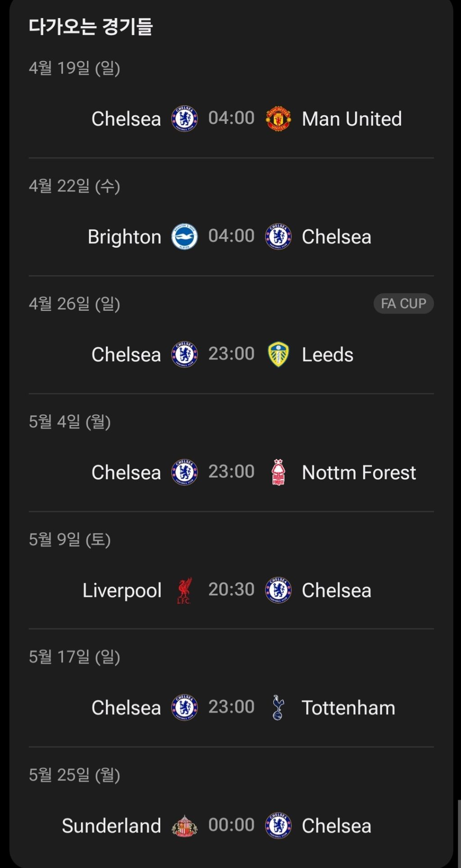Click the Manchester United crest icon

pos(278,119)
